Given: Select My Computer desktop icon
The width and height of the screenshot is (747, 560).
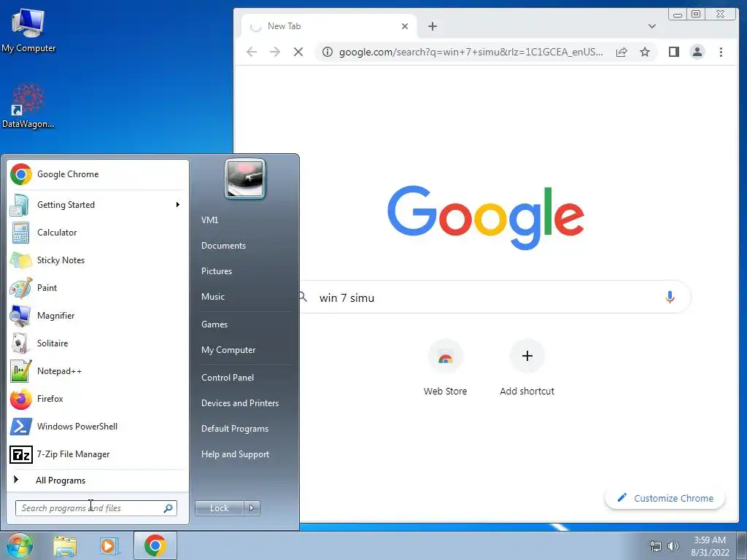Looking at the screenshot, I should [x=28, y=29].
